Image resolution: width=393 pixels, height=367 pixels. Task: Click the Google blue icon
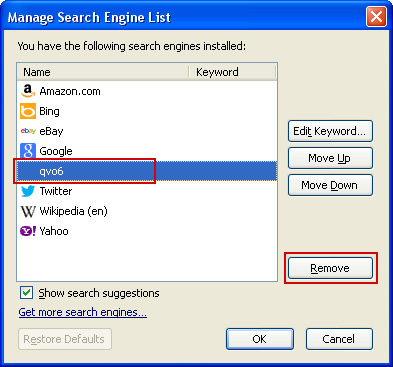click(x=28, y=151)
